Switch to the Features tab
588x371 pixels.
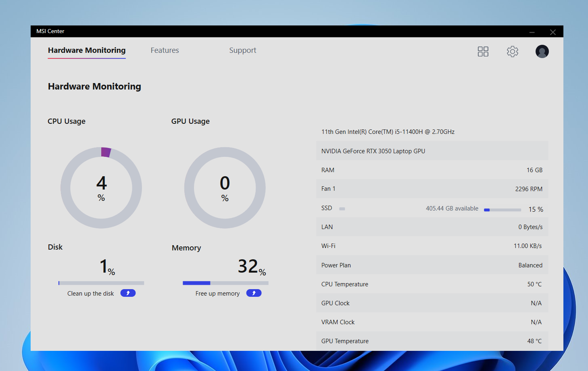tap(165, 50)
